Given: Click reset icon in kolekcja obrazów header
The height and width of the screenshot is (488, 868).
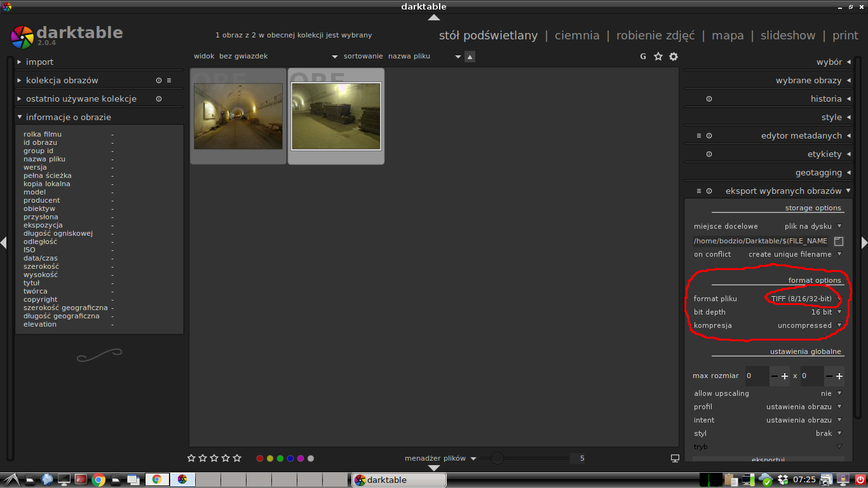Looking at the screenshot, I should click(x=159, y=81).
